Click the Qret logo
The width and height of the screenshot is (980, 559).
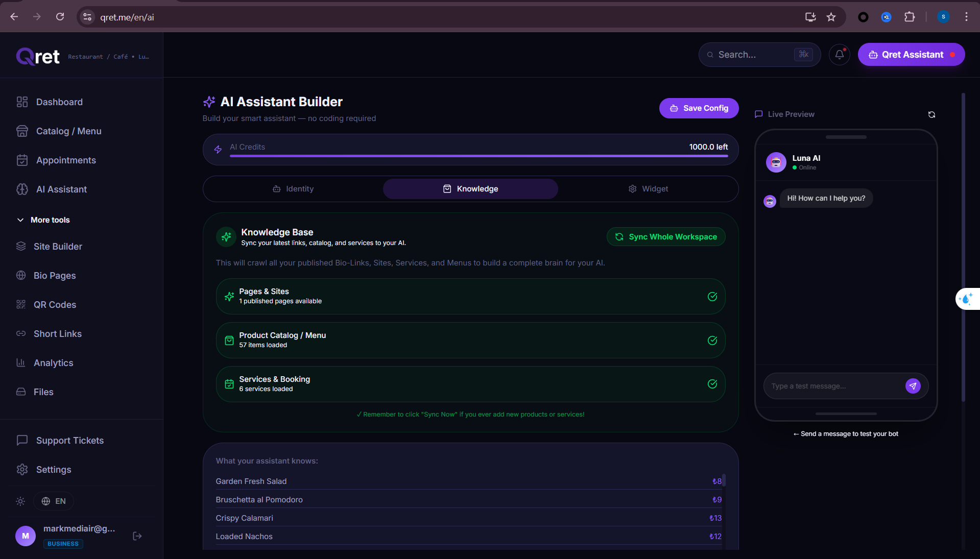click(38, 56)
